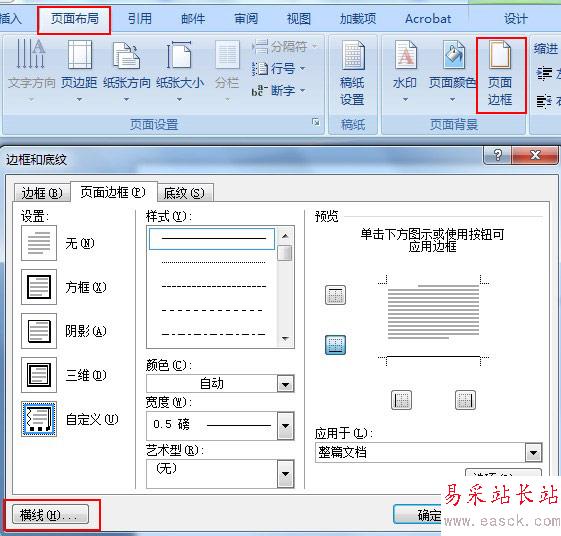Screen dimensions: 561x536
Task: Open the 文字方向 text direction tool
Action: tap(31, 70)
